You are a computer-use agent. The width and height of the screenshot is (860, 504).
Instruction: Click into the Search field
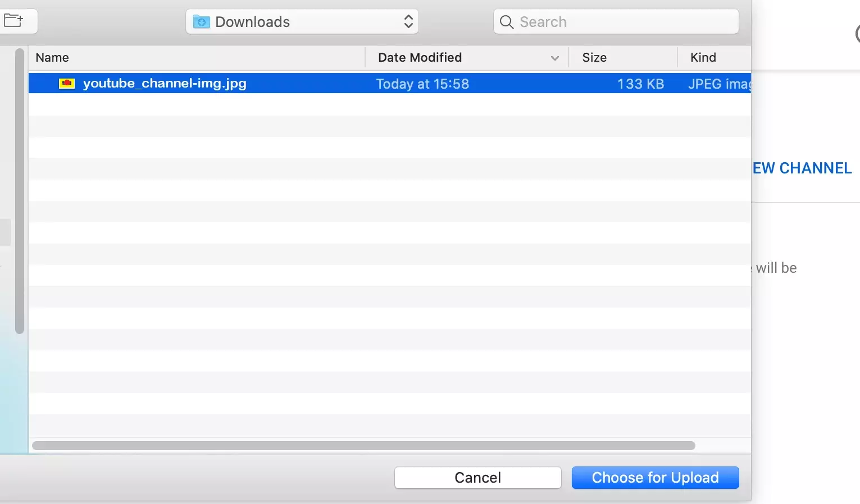coord(616,22)
